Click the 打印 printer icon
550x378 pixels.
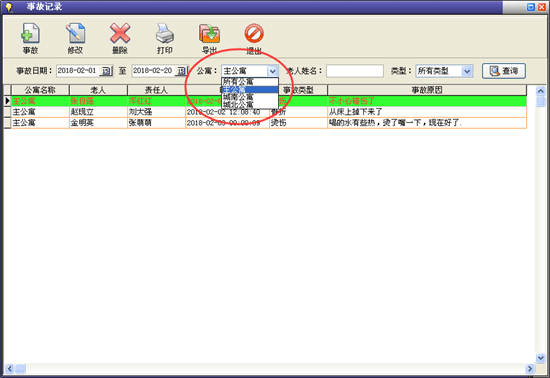[x=165, y=34]
